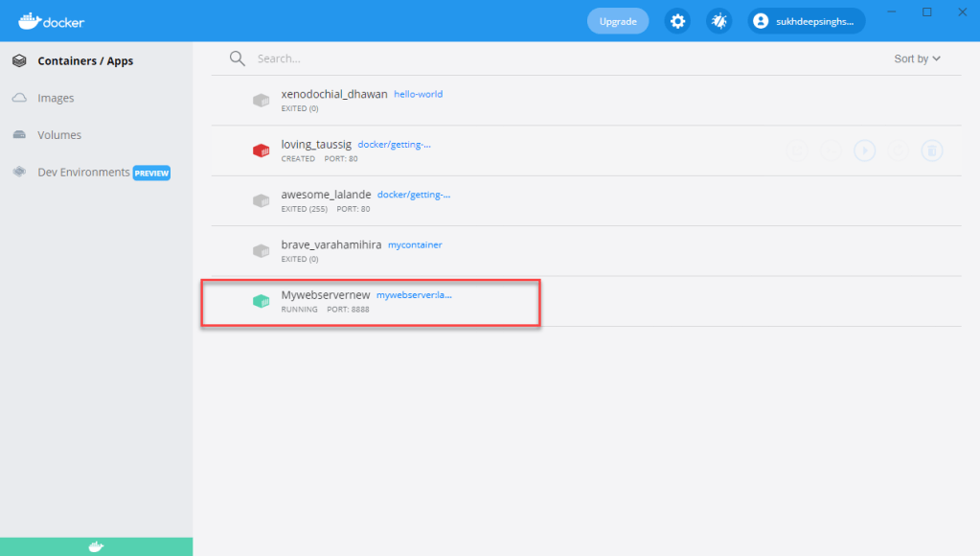980x556 pixels.
Task: Start the loving_taussig container with play button
Action: pos(864,151)
